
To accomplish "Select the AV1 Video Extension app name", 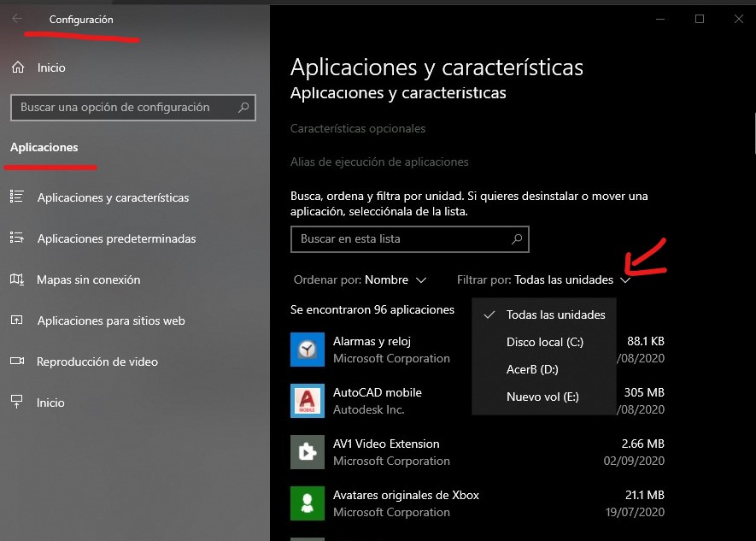I will tap(386, 444).
